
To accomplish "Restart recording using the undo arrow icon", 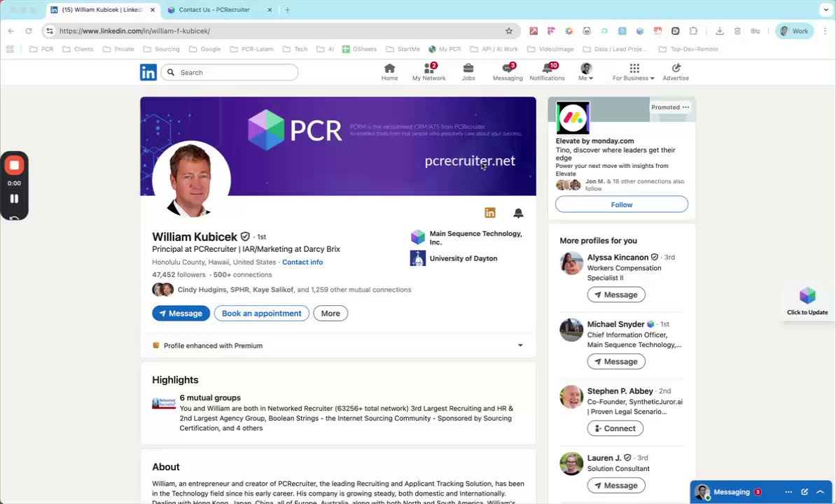I will click(15, 218).
